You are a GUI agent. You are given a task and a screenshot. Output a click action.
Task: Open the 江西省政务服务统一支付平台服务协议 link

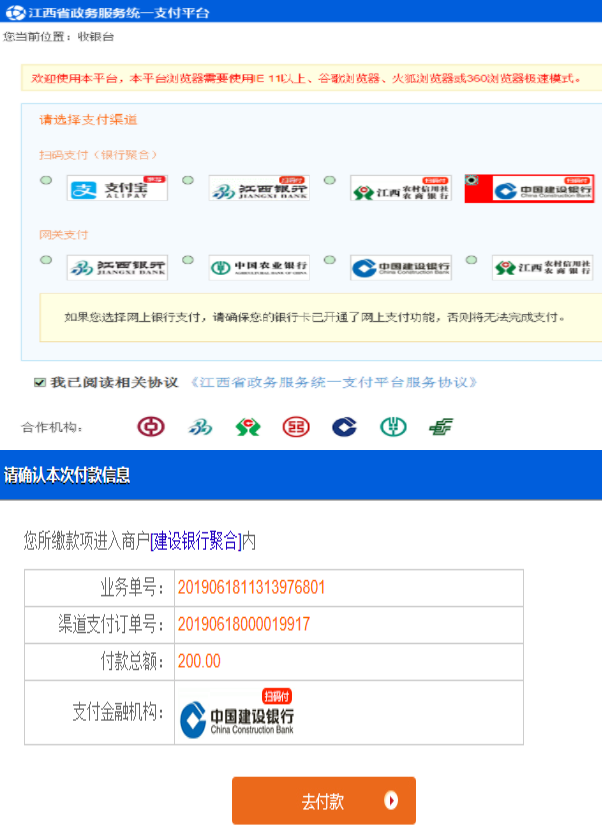(334, 383)
